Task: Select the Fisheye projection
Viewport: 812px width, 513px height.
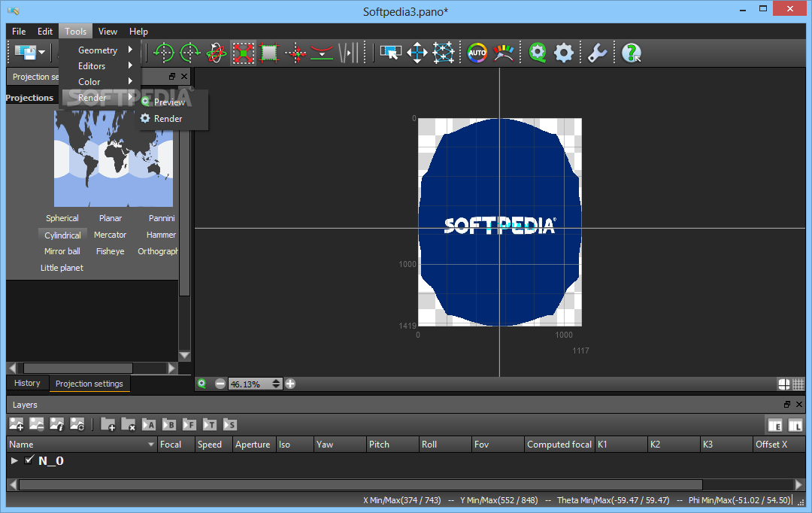Action: tap(111, 251)
